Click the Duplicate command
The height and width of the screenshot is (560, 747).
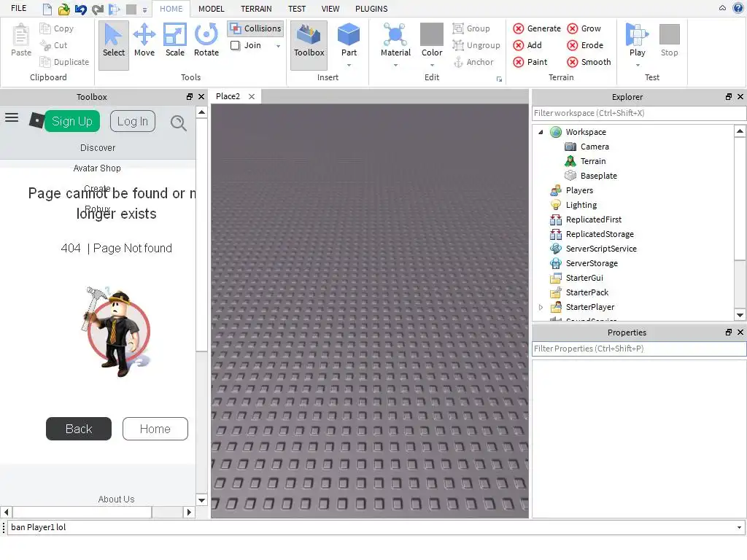(64, 62)
